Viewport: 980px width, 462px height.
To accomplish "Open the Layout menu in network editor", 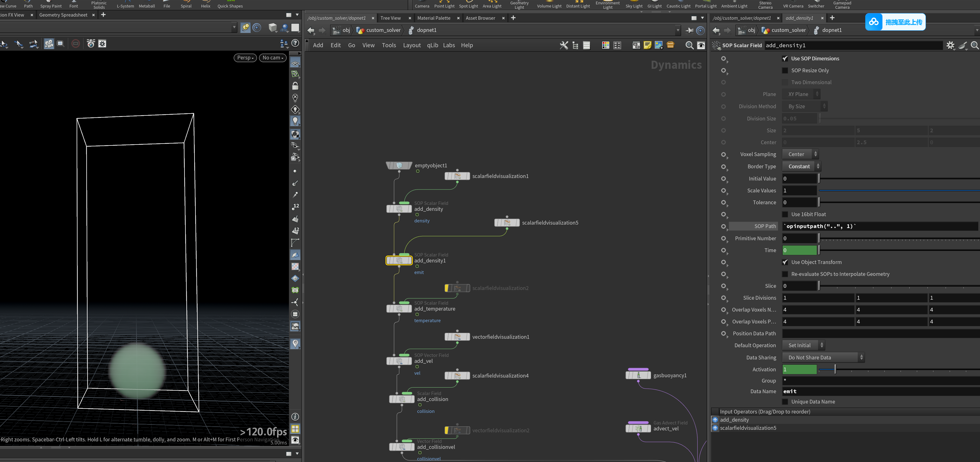I will click(x=412, y=45).
